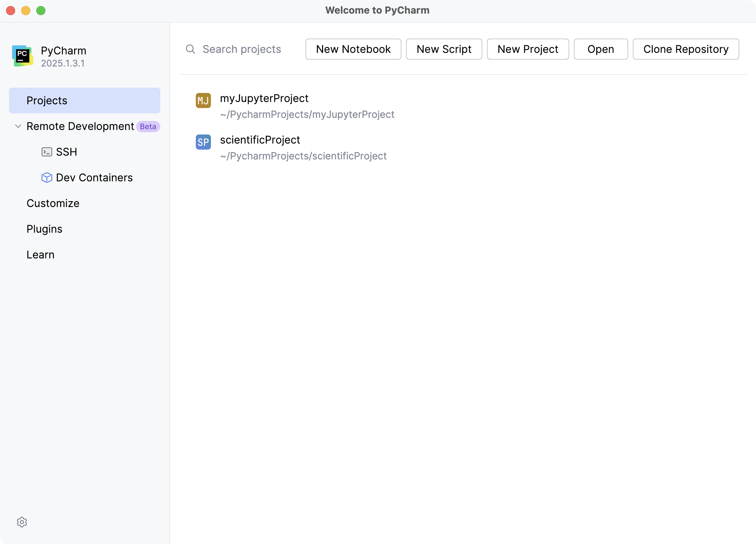
Task: Click the Dev Containers cube icon
Action: (46, 178)
